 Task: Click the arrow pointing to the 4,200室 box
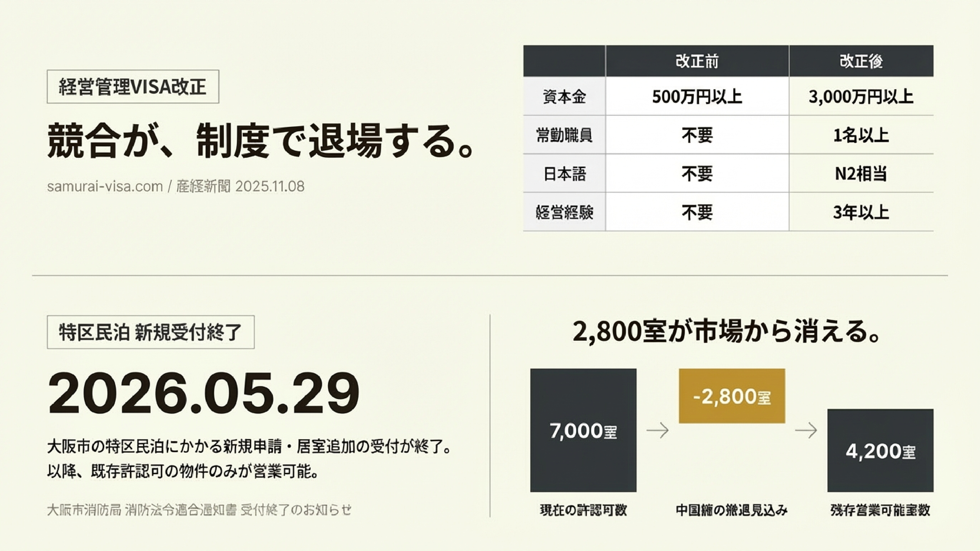pos(806,431)
